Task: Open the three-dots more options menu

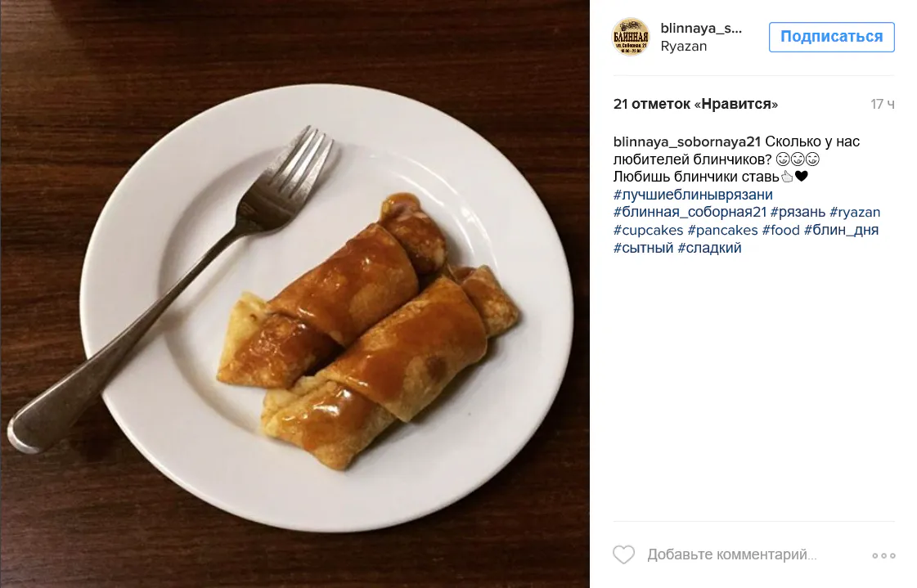Action: coord(883,555)
